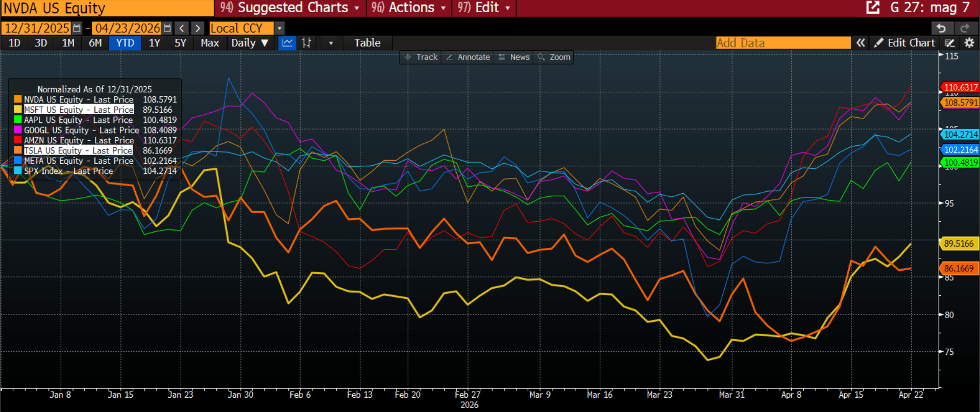980x412 pixels.
Task: Switch to Table view
Action: tap(367, 43)
